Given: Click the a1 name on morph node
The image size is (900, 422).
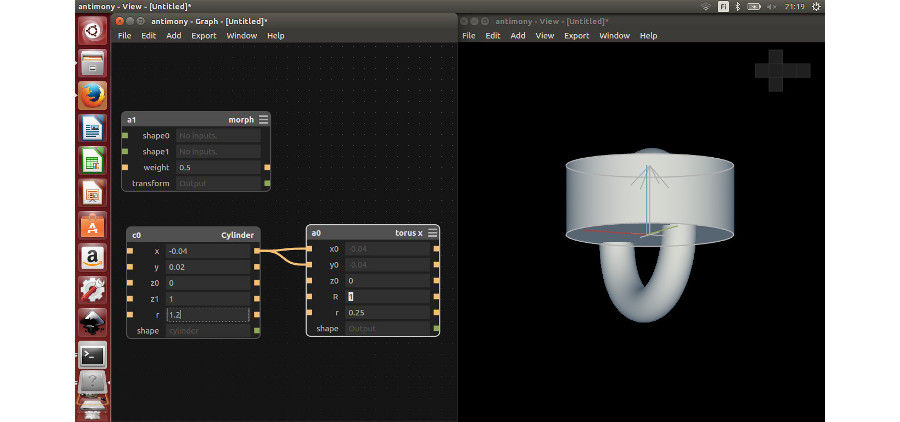Looking at the screenshot, I should 131,120.
